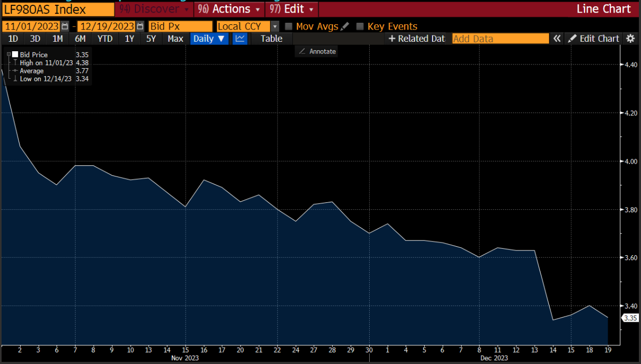Click the Mov Avgs pencil edit icon

pos(345,26)
